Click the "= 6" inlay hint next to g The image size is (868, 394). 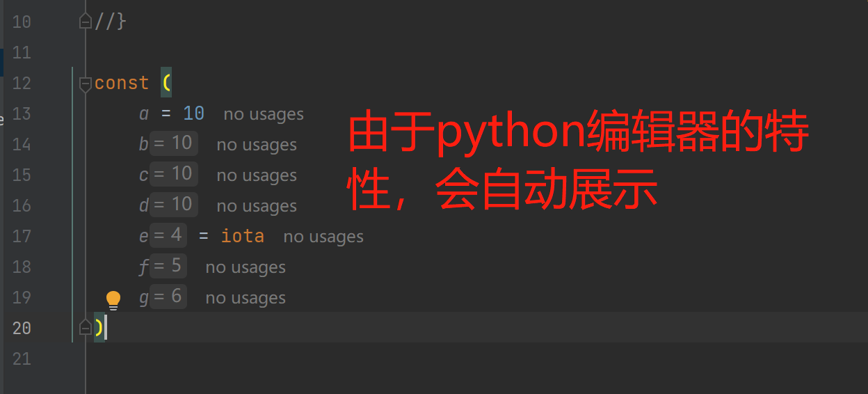168,297
